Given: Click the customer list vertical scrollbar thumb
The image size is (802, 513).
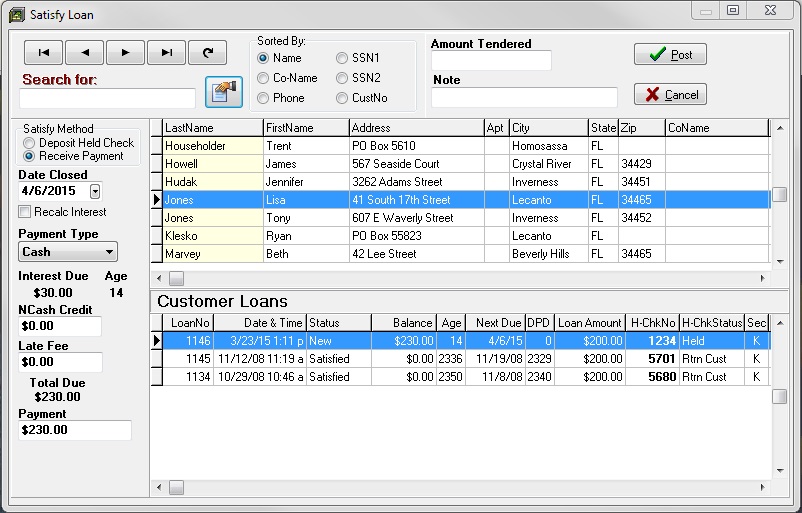Looking at the screenshot, I should (x=779, y=194).
